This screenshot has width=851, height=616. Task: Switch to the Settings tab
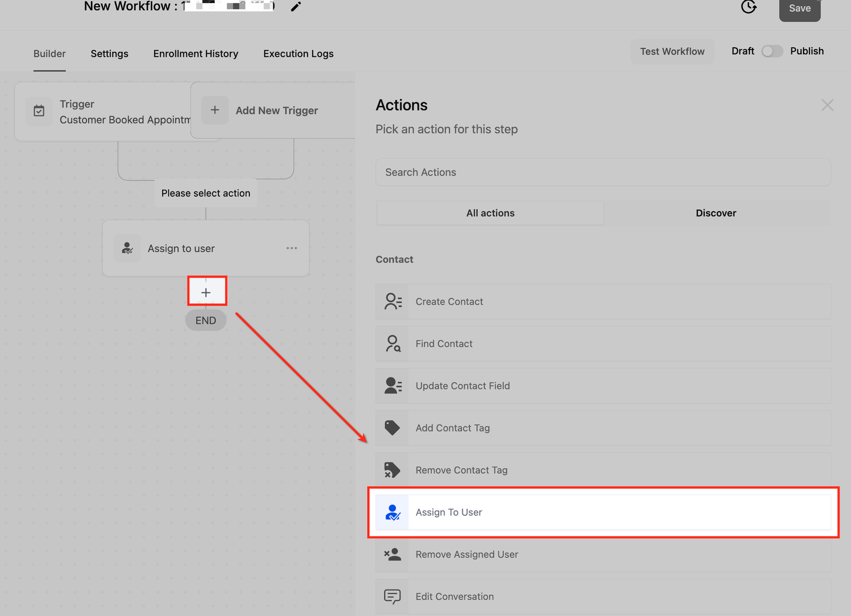109,54
